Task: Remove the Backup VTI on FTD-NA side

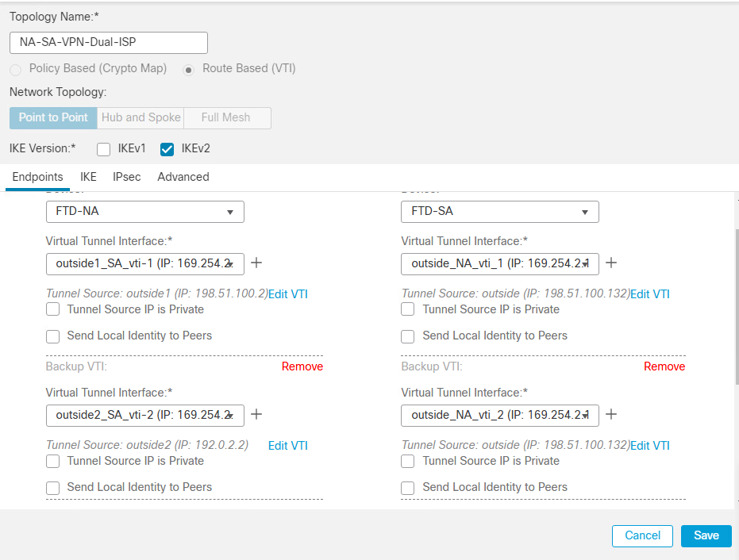Action: tap(302, 366)
